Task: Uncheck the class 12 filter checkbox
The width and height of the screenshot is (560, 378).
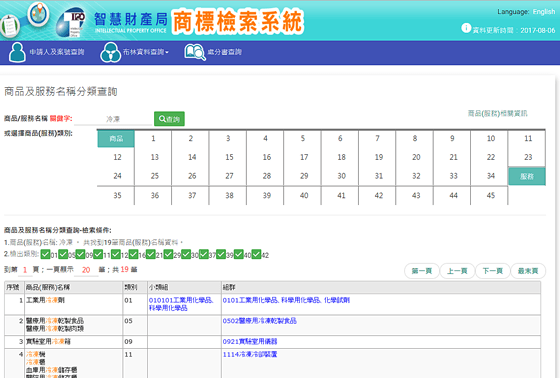Action: coord(116,254)
